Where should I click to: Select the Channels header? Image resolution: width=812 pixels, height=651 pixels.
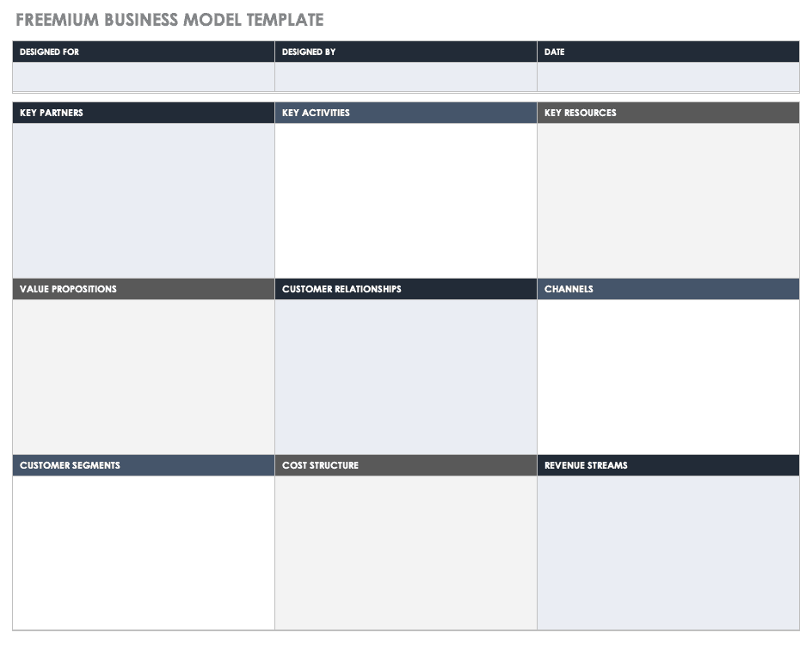668,289
